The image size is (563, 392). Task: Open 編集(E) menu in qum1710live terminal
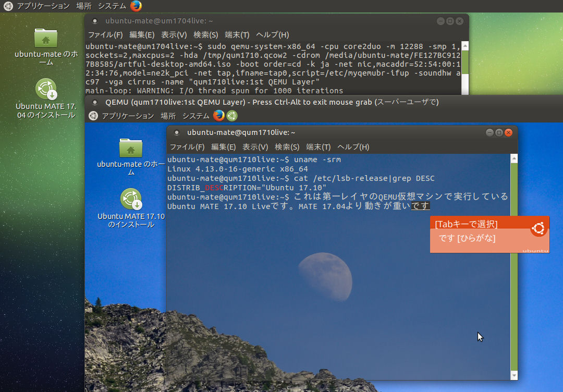click(223, 147)
